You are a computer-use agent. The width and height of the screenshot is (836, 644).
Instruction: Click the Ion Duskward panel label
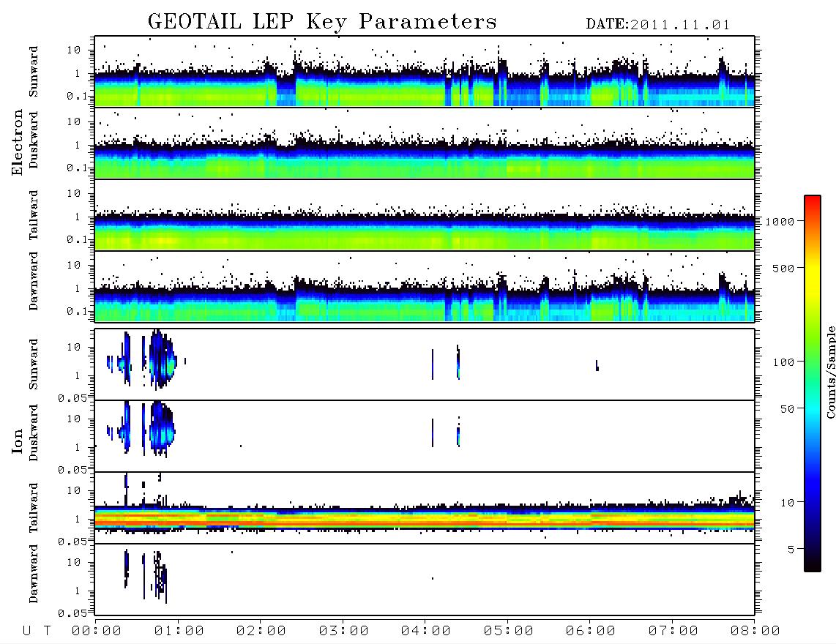tap(34, 433)
